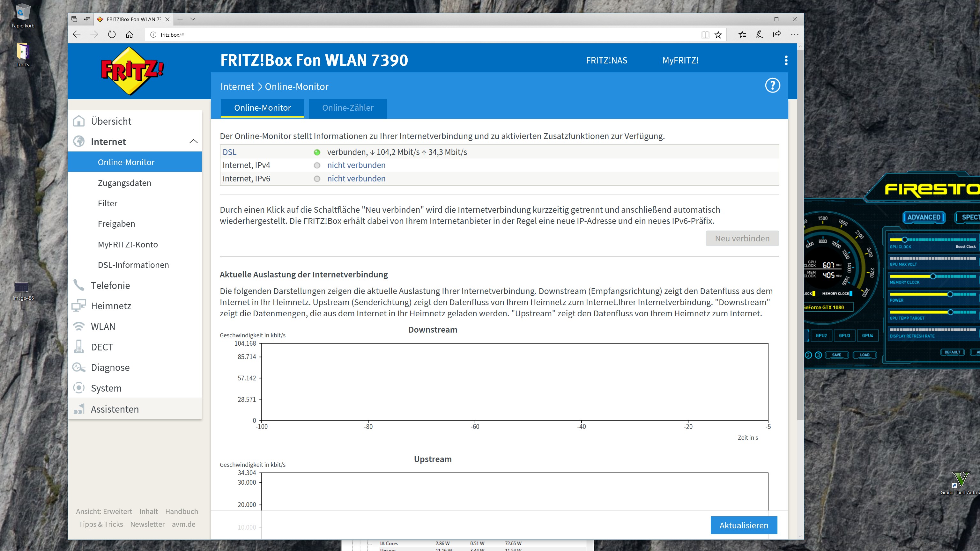The image size is (980, 551).
Task: Select DSL-Informationen in sidebar
Action: point(133,265)
